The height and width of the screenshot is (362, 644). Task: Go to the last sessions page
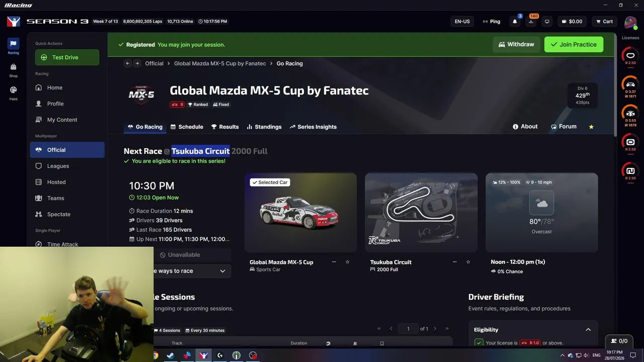pos(447,329)
